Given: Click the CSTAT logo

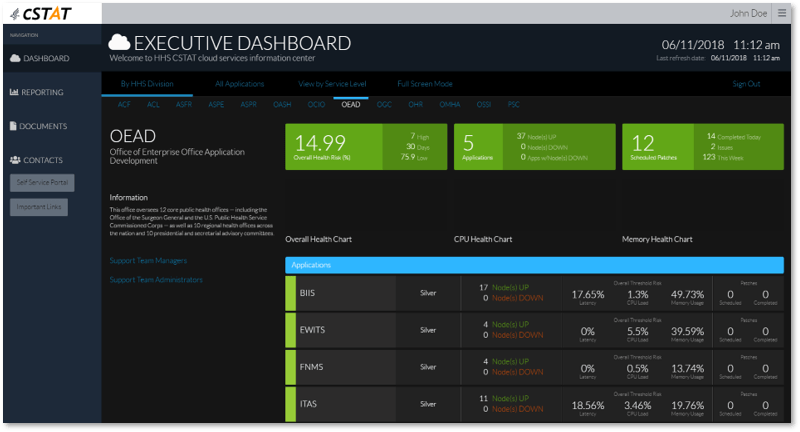Looking at the screenshot, I should click(41, 14).
